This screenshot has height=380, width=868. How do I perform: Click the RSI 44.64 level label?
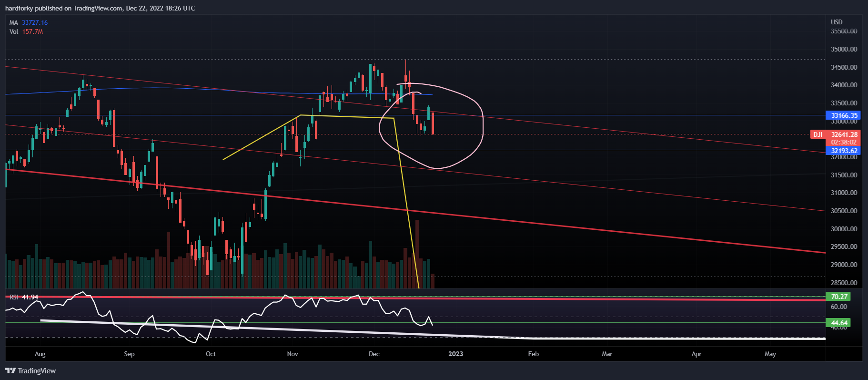click(838, 323)
